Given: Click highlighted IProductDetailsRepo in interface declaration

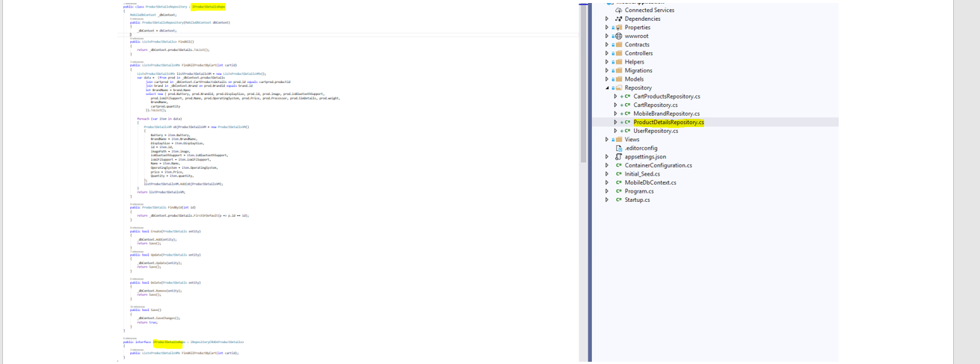Looking at the screenshot, I should click(169, 342).
